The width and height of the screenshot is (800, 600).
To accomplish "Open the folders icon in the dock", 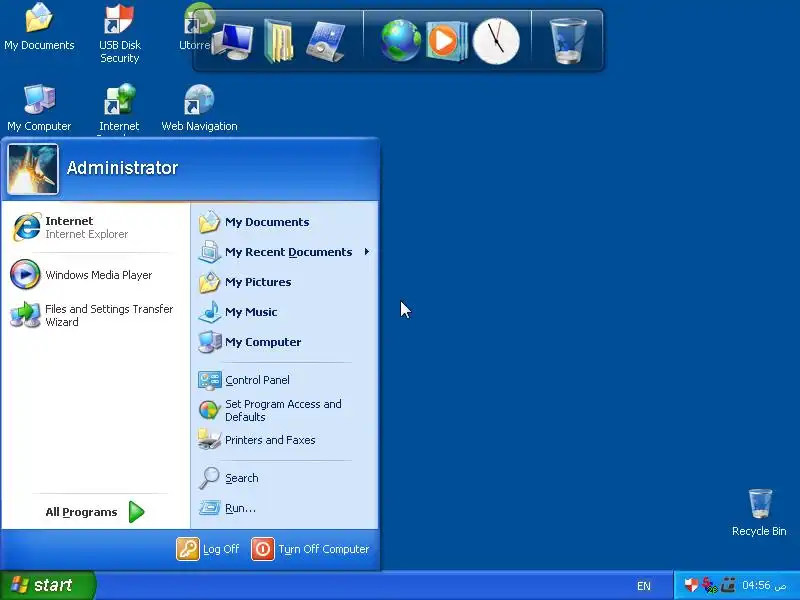I will 279,41.
